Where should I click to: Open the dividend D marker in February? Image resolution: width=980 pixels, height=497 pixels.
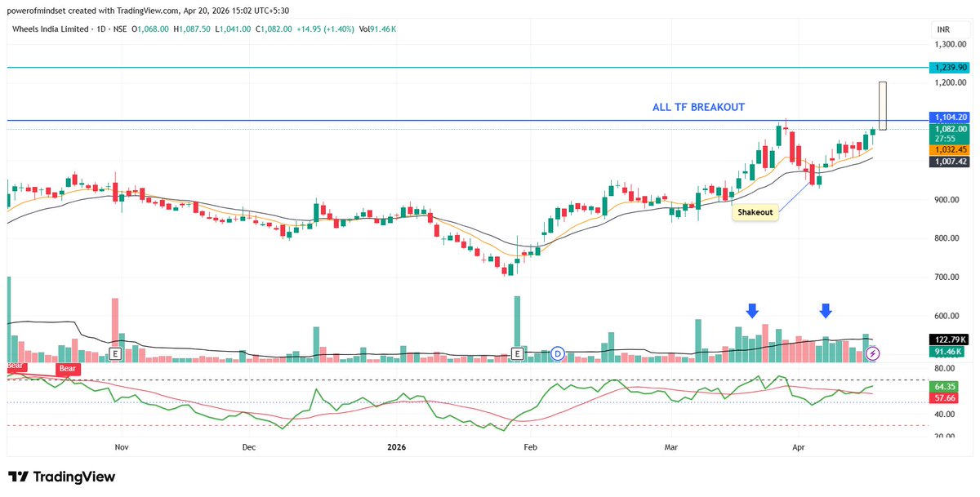coord(558,353)
